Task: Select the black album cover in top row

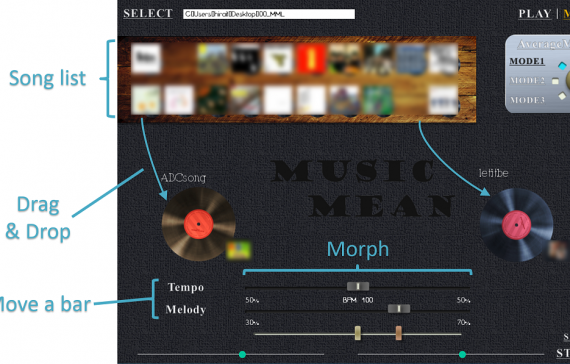Action: coord(246,59)
